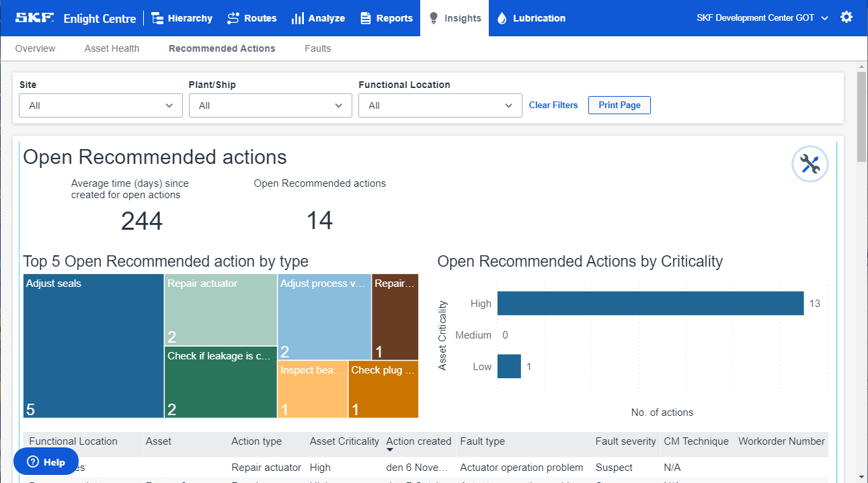The image size is (868, 483).
Task: Toggle the Action created column sort
Action: pos(418,441)
